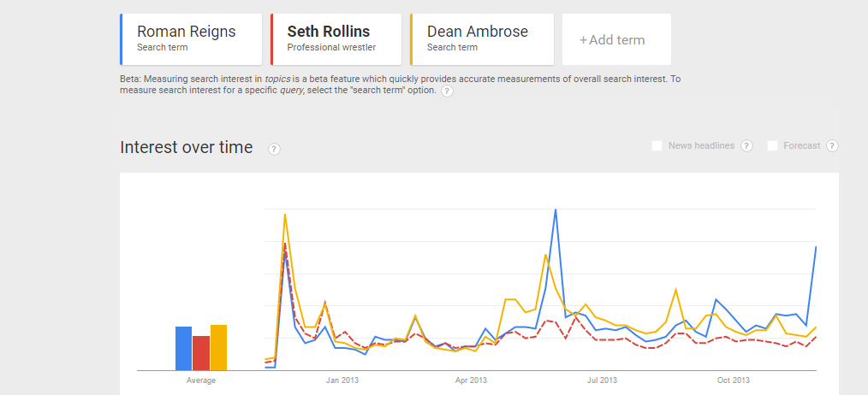Select the Roman Reigns search term card
Screen dimensions: 868x395
coord(191,38)
